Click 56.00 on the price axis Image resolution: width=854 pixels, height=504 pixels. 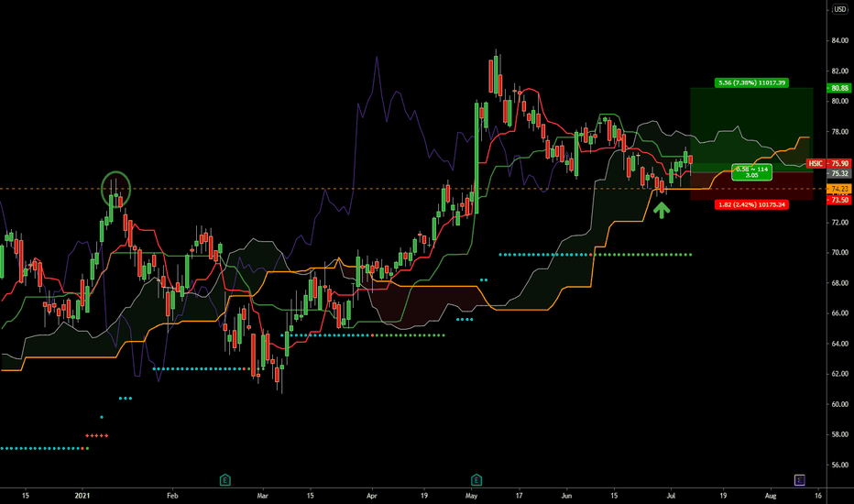(x=839, y=465)
